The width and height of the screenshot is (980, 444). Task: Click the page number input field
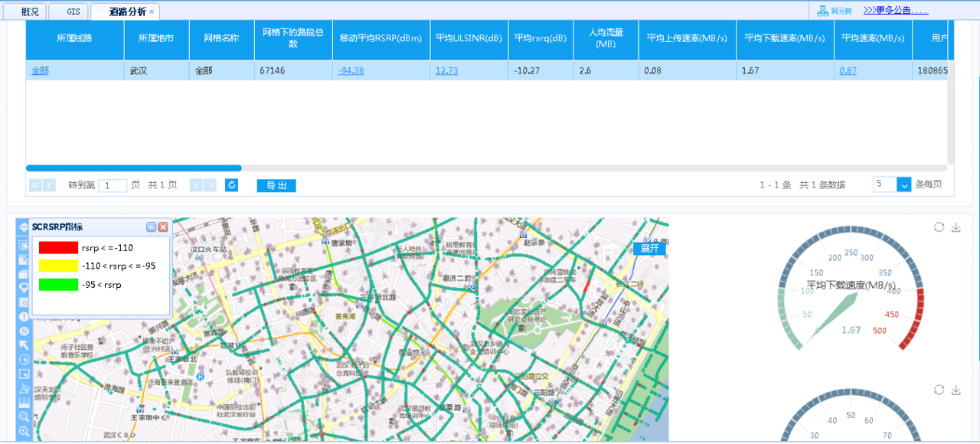pyautogui.click(x=113, y=185)
